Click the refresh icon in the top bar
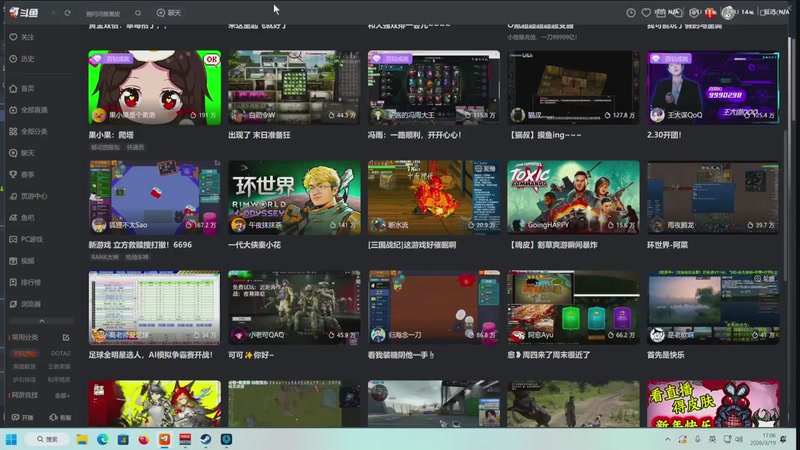The height and width of the screenshot is (450, 800). (x=67, y=13)
